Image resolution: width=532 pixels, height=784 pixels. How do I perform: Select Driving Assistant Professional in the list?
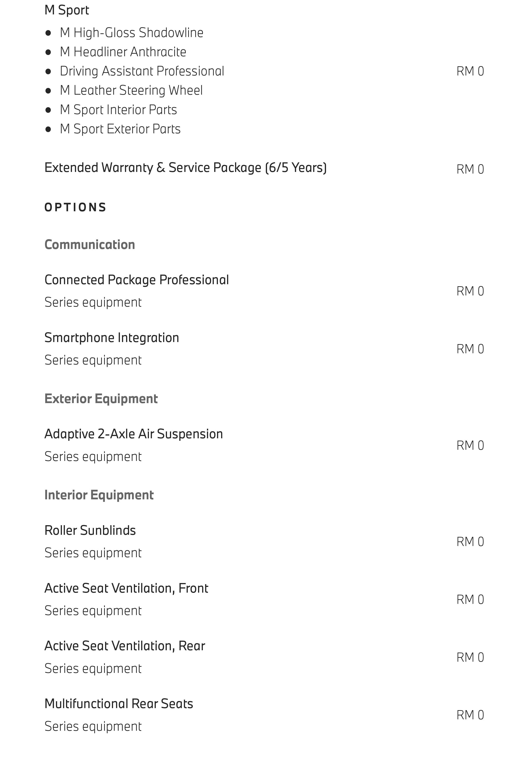point(142,71)
